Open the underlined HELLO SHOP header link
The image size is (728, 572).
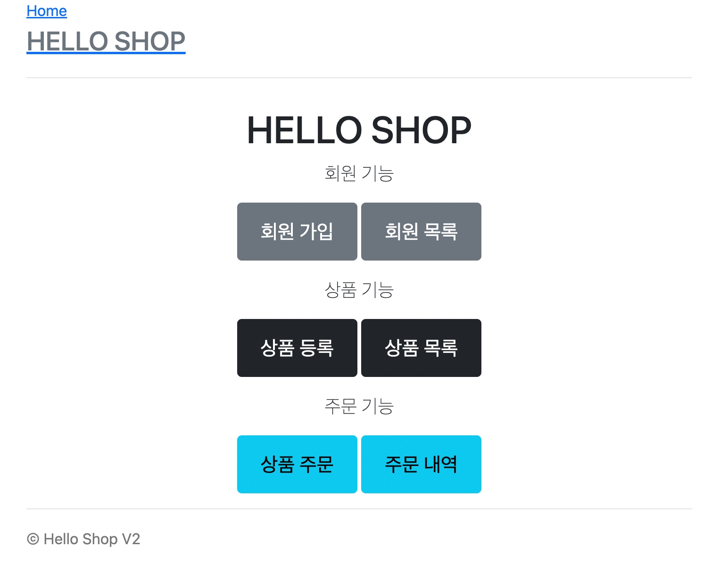(106, 41)
